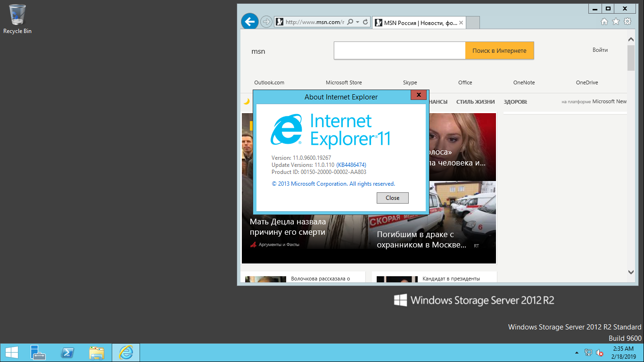This screenshot has width=644, height=362.
Task: Show hidden system tray icons
Action: pyautogui.click(x=577, y=353)
